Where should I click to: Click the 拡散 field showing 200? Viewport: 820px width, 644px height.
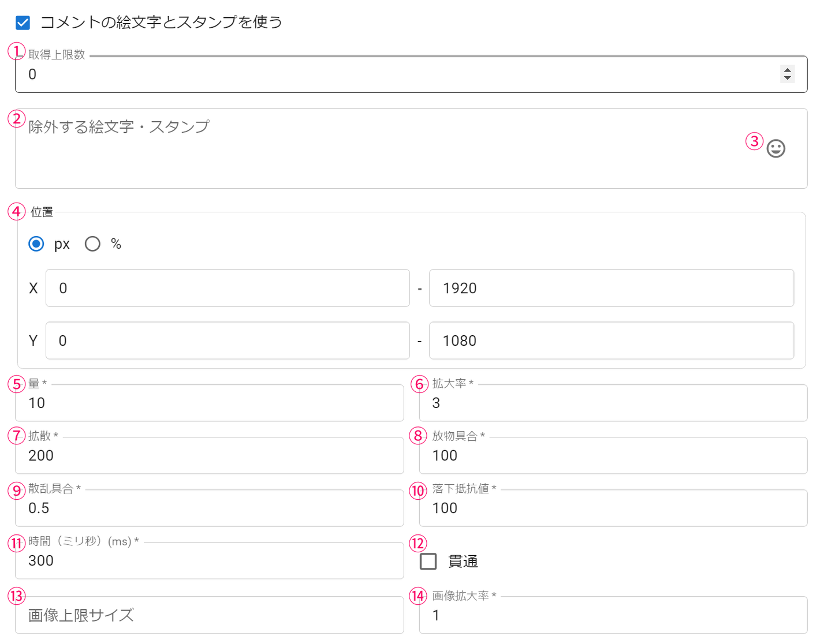[x=209, y=455]
